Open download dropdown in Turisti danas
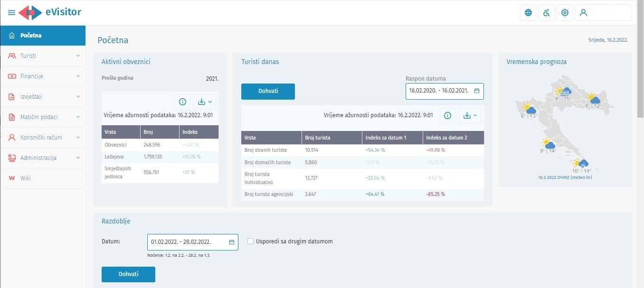This screenshot has height=288, width=644. 470,115
